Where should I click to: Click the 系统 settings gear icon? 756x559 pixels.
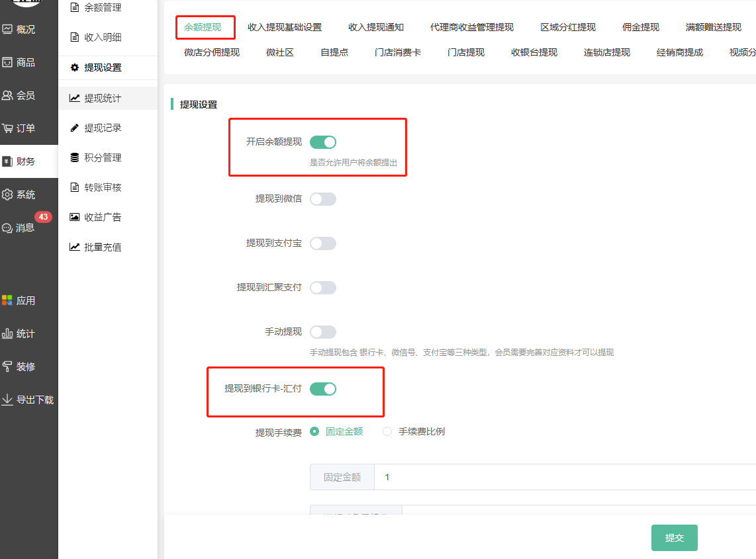pyautogui.click(x=7, y=194)
